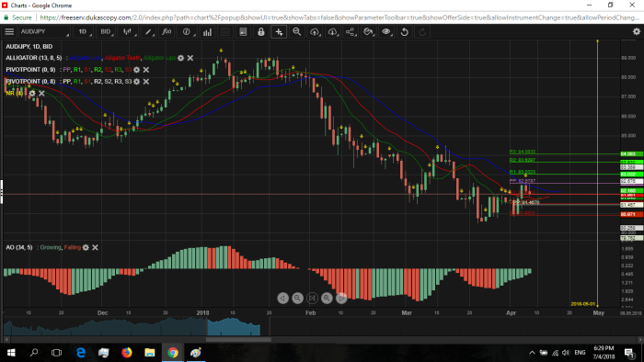Open the f(x) indicators tool
Image resolution: width=644 pixels, height=362 pixels.
(x=167, y=31)
